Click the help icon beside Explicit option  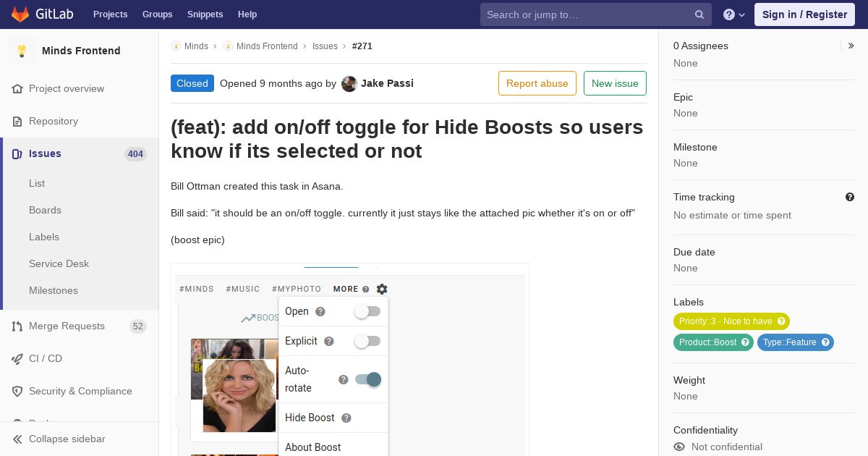[x=329, y=341]
